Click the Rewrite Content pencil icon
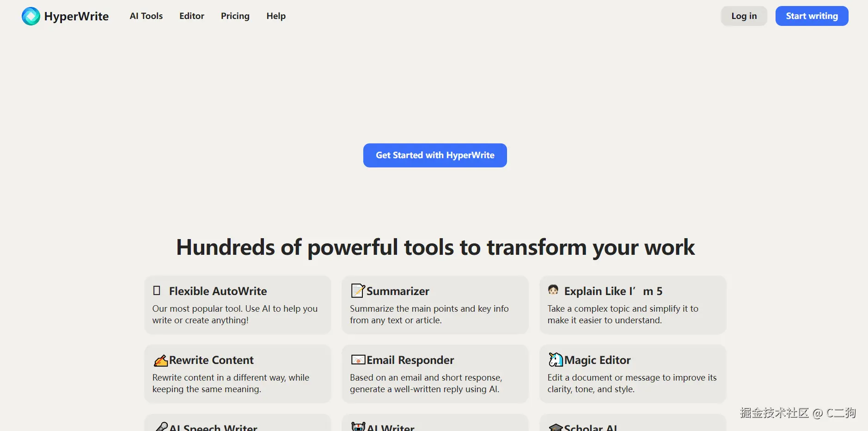This screenshot has width=868, height=431. pos(160,360)
